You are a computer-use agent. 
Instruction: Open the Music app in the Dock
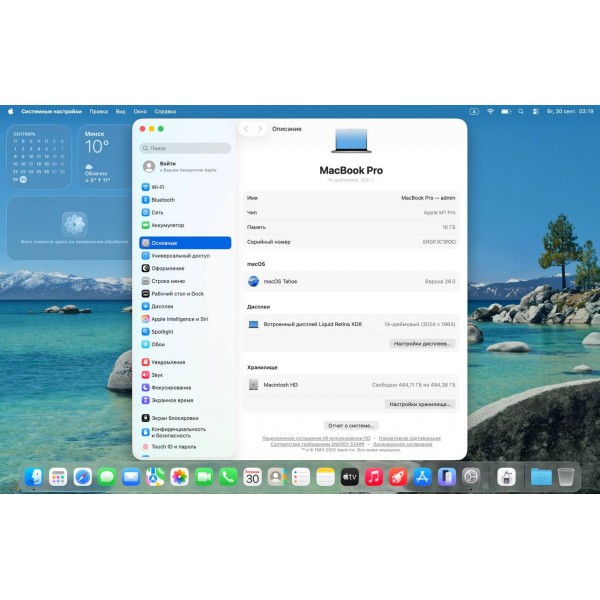pos(374,477)
